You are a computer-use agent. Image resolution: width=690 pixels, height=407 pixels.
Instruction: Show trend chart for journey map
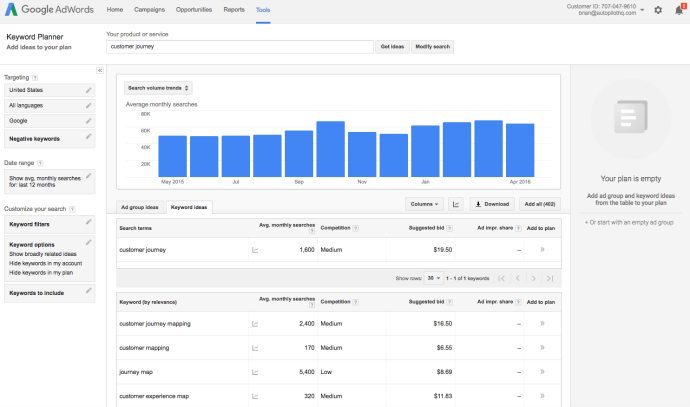255,372
